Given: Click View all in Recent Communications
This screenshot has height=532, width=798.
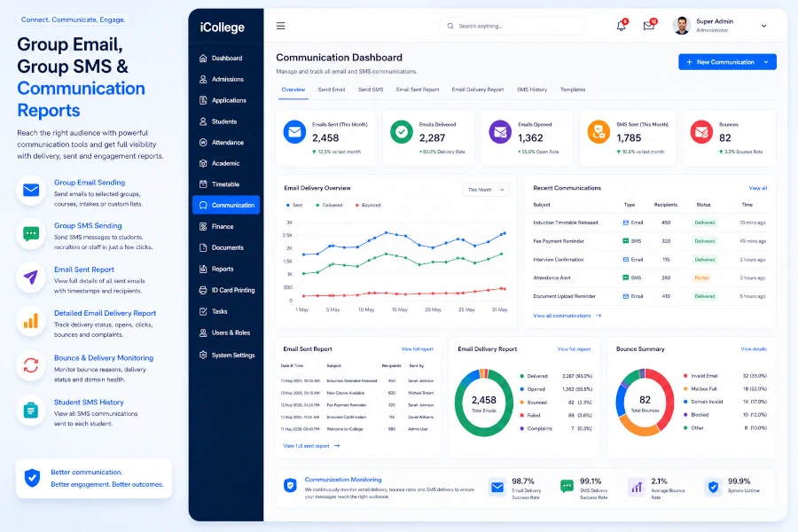Looking at the screenshot, I should (758, 188).
